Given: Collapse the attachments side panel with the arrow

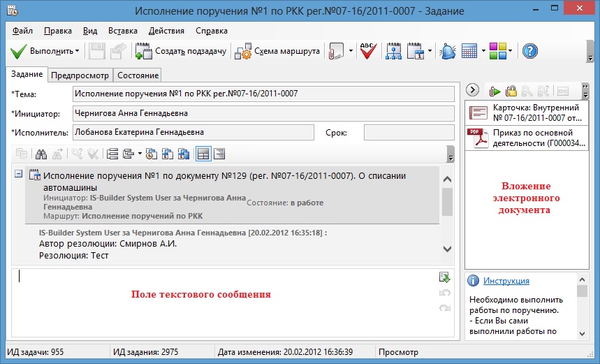Looking at the screenshot, I should click(473, 89).
